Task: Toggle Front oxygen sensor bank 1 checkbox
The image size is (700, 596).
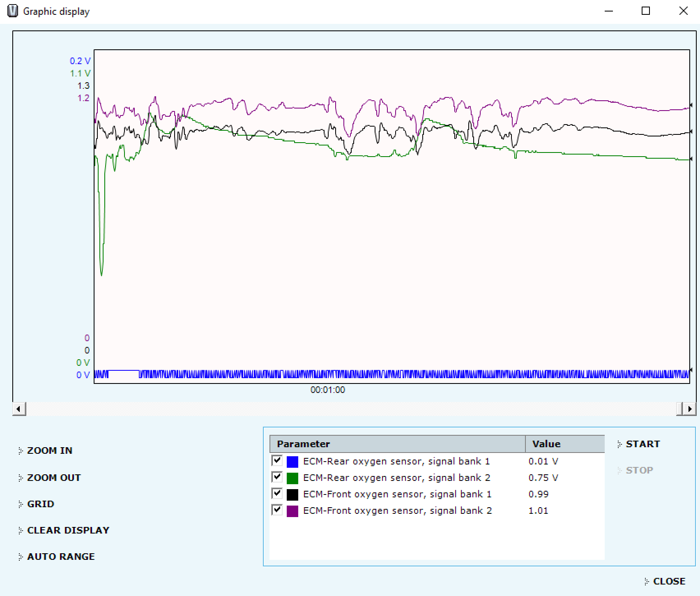Action: [x=277, y=494]
